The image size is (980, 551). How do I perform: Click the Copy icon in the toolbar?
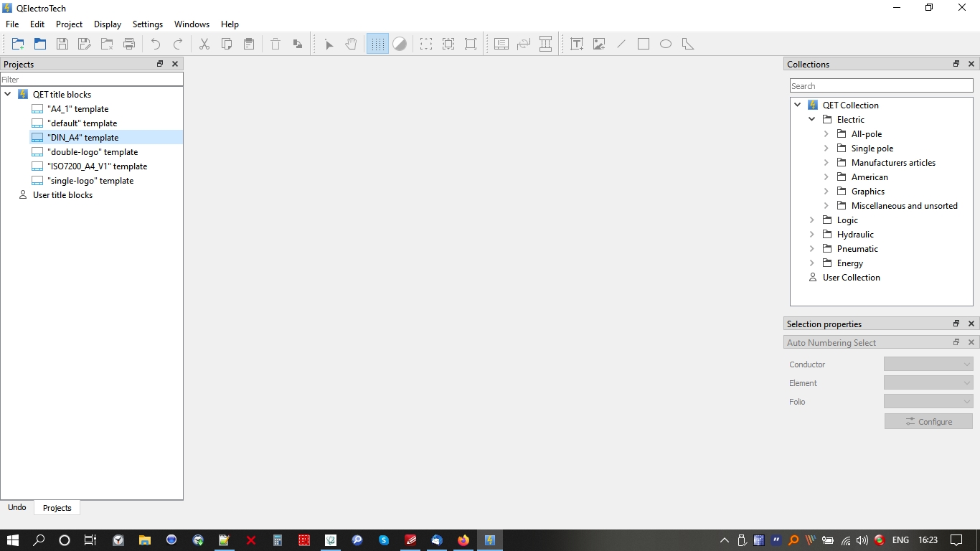tap(227, 44)
